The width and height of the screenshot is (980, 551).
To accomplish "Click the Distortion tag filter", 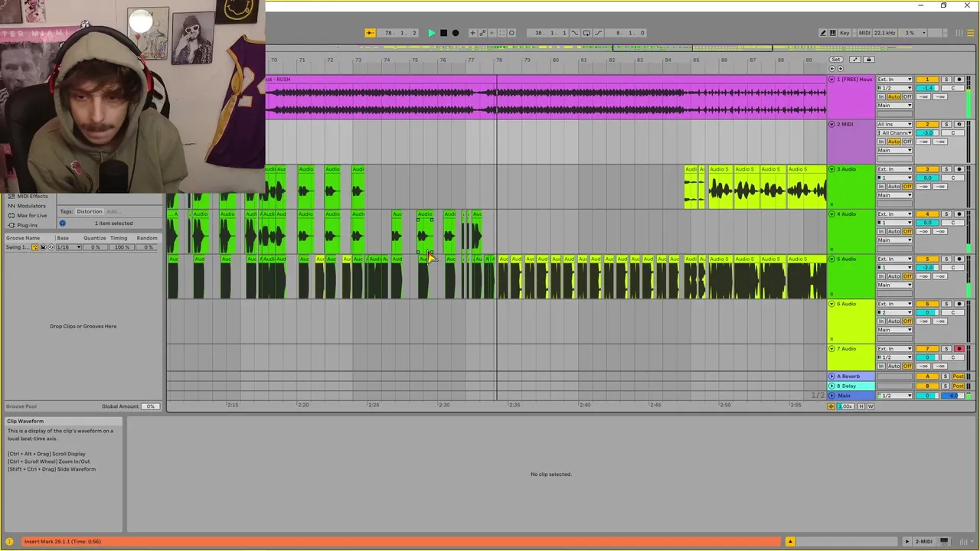I will 89,211.
